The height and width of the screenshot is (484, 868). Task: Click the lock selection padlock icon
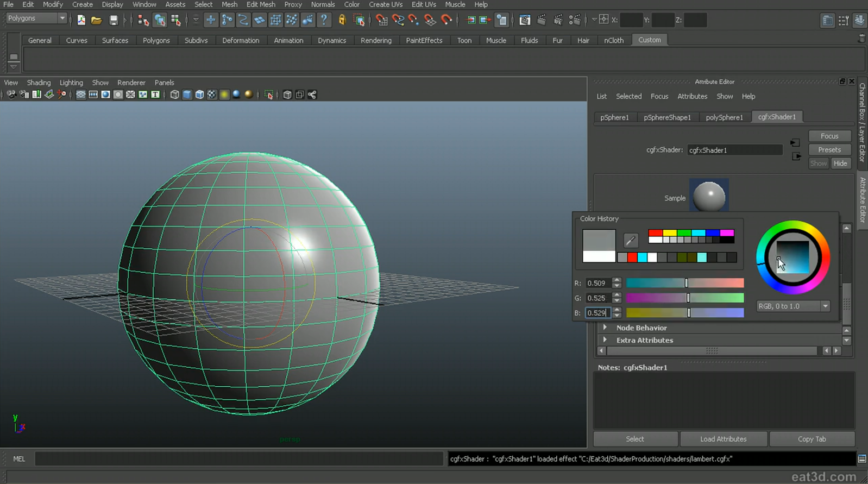(342, 21)
